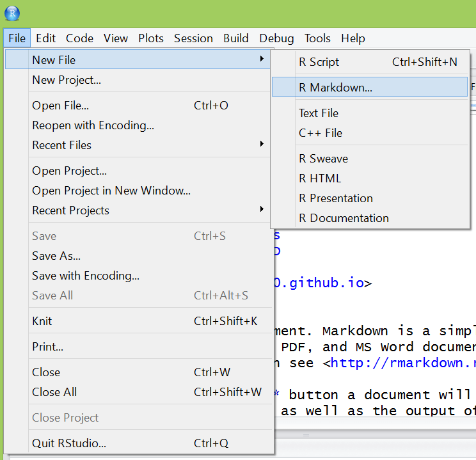Screen dimensions: 476x460
Task: Expand the Recent Projects submenu arrow
Action: click(262, 209)
